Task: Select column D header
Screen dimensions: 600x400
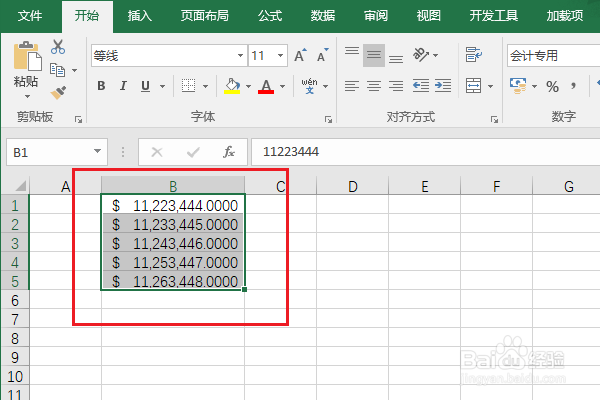Action: tap(352, 186)
